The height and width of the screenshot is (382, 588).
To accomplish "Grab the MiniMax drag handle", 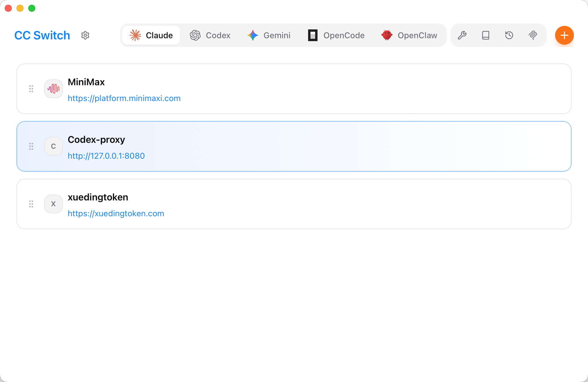I will pos(31,89).
